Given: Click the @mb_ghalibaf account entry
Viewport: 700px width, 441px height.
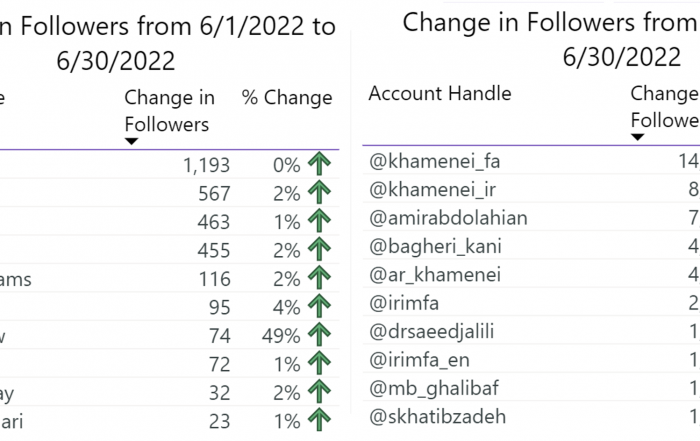Looking at the screenshot, I should 434,388.
